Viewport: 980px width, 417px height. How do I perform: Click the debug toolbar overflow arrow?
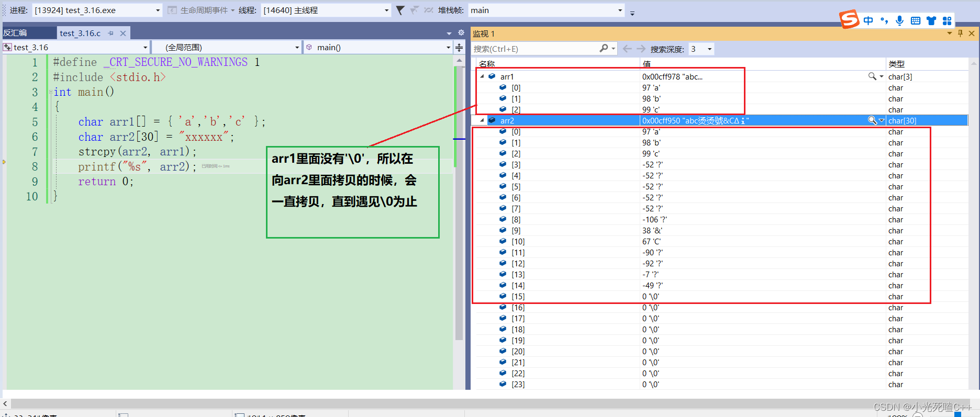pyautogui.click(x=632, y=13)
